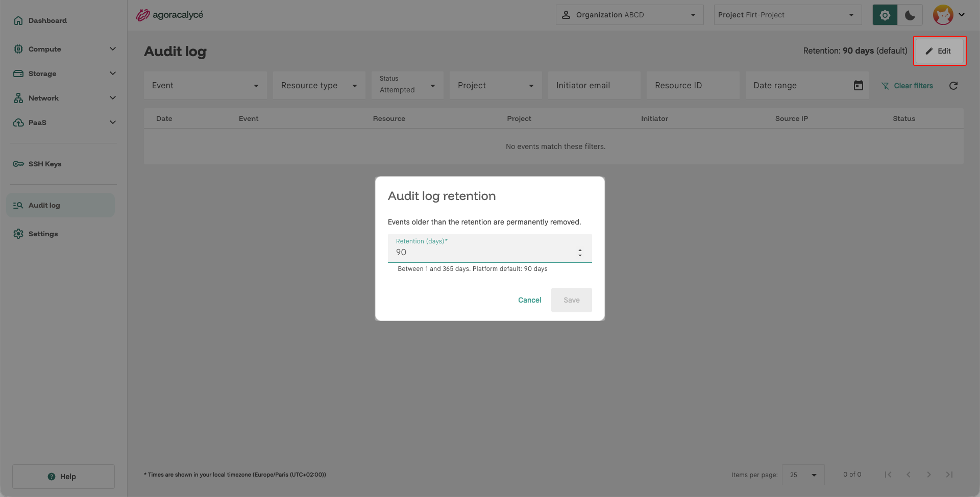Click the Storage drive icon
Viewport: 980px width, 497px height.
point(18,73)
